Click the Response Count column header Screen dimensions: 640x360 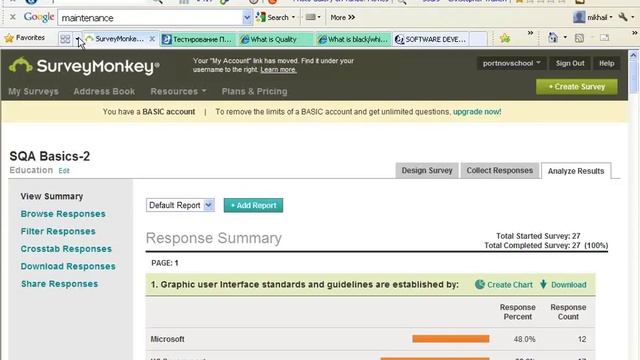pyautogui.click(x=568, y=312)
